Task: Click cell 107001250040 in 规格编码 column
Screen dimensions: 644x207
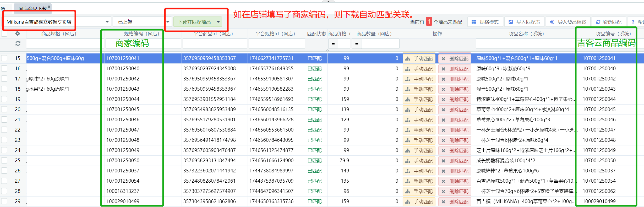Action: 123,68
